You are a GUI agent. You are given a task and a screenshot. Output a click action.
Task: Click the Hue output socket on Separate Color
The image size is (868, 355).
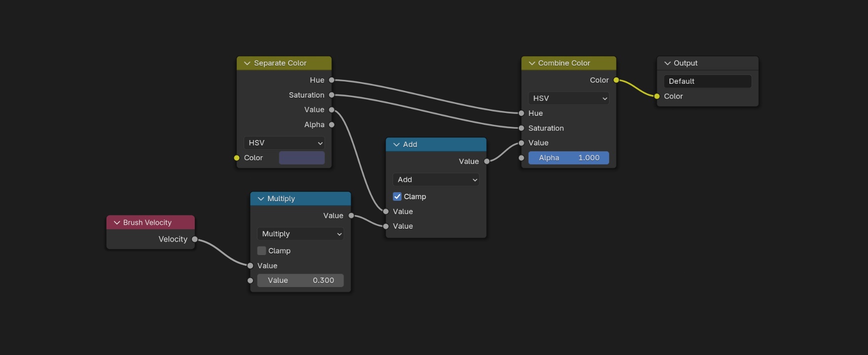tap(331, 80)
